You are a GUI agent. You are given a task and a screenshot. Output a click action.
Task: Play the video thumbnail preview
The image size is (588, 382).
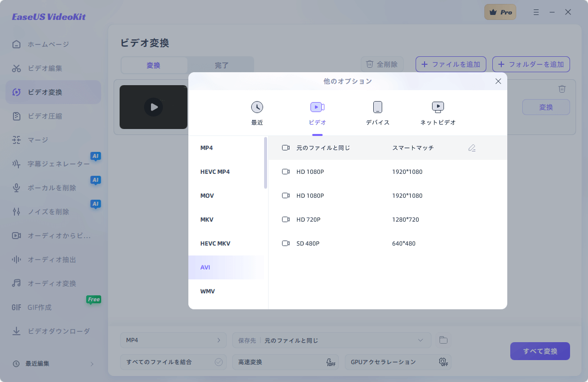[x=154, y=107]
